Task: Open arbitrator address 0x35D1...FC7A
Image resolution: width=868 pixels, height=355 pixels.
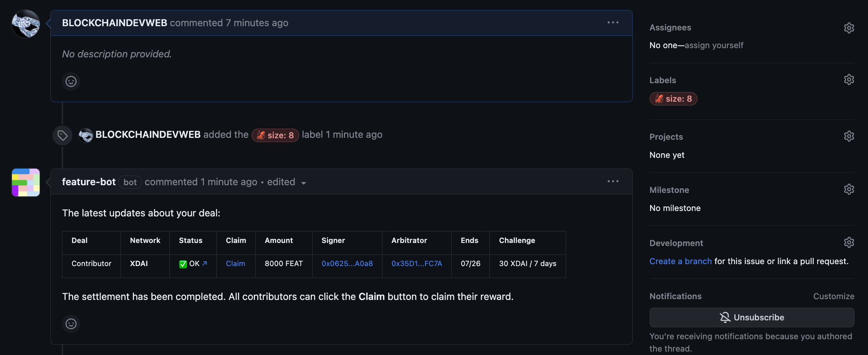Action: tap(417, 264)
